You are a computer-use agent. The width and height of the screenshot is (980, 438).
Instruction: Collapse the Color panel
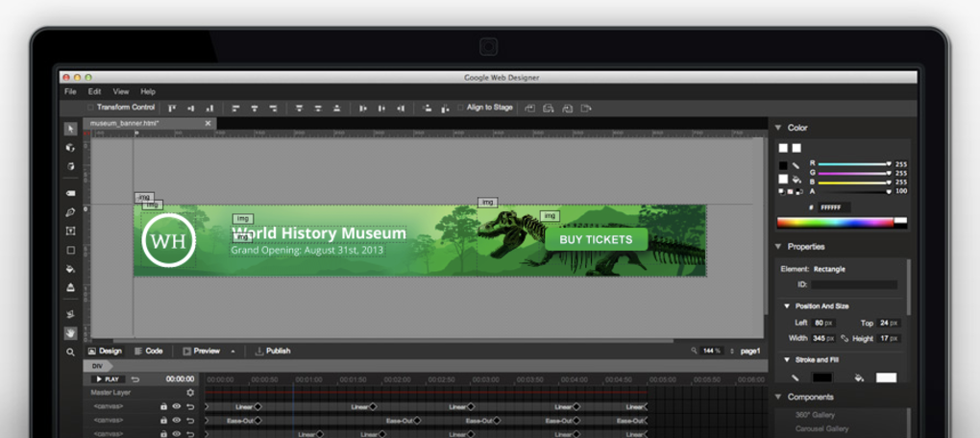tap(778, 128)
